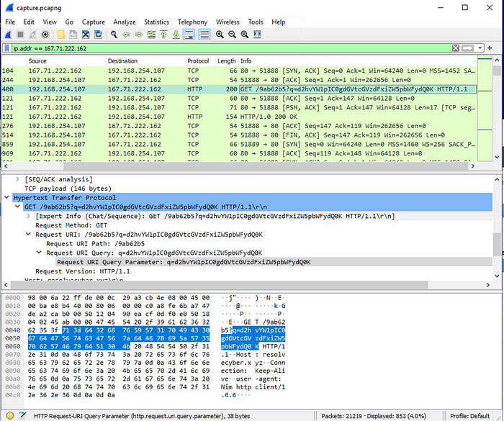This screenshot has width=504, height=421.
Task: Zoom in the main window text
Action: tap(220, 35)
